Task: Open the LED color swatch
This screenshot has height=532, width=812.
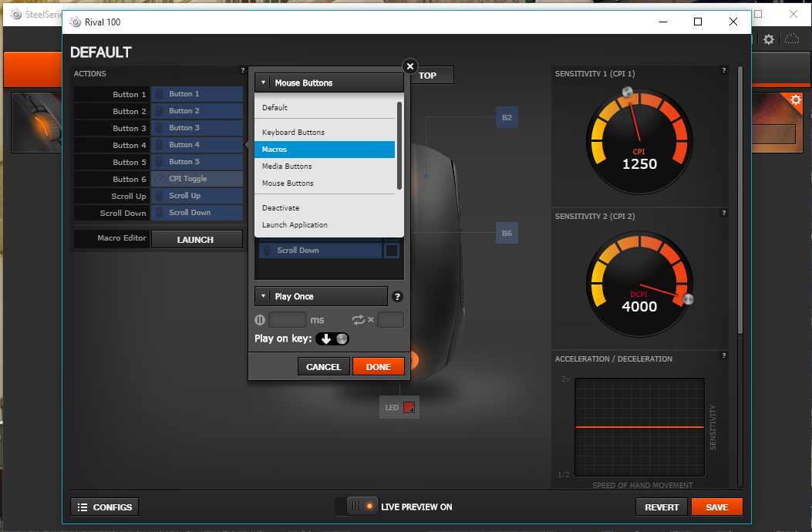Action: [409, 407]
